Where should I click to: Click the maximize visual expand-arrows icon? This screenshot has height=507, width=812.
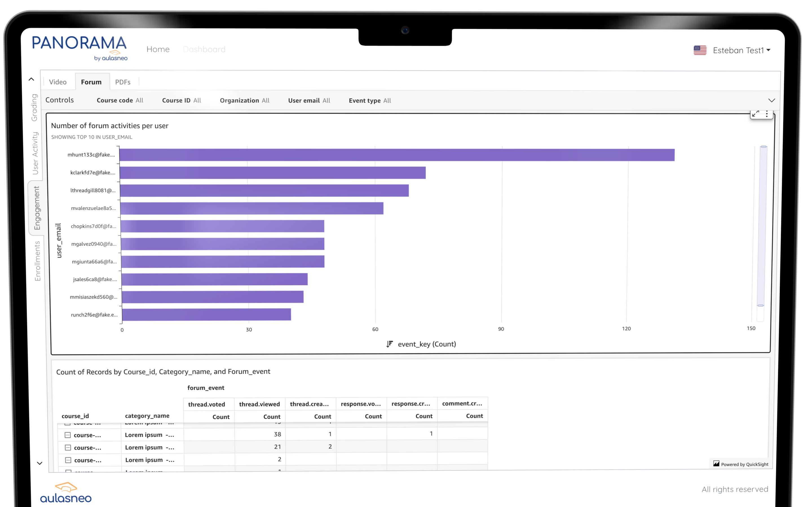coord(755,114)
